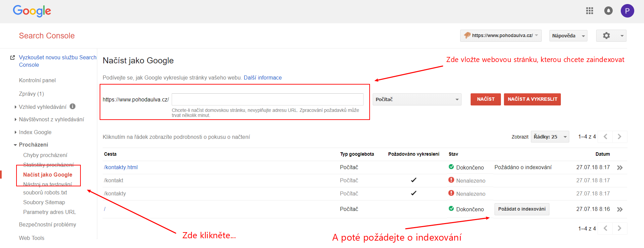Go to next page arrow below table
This screenshot has height=248, width=644.
pos(619,228)
